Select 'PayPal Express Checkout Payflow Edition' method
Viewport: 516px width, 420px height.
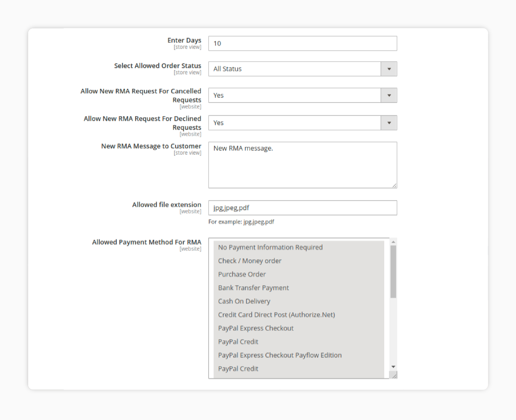pyautogui.click(x=280, y=355)
